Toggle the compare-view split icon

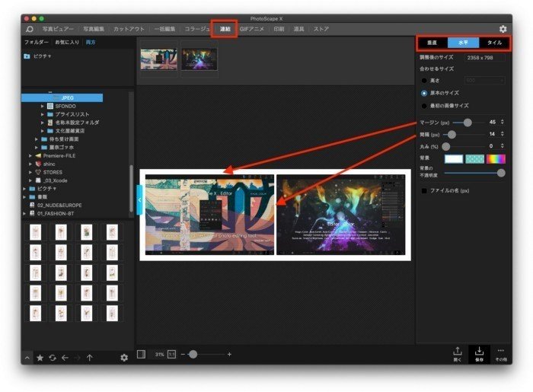pyautogui.click(x=141, y=354)
